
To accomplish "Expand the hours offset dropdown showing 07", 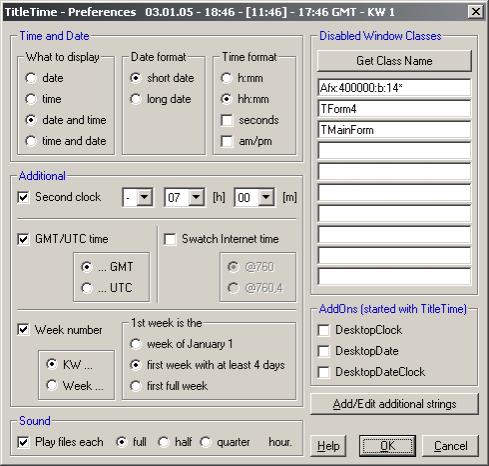I will tap(196, 197).
